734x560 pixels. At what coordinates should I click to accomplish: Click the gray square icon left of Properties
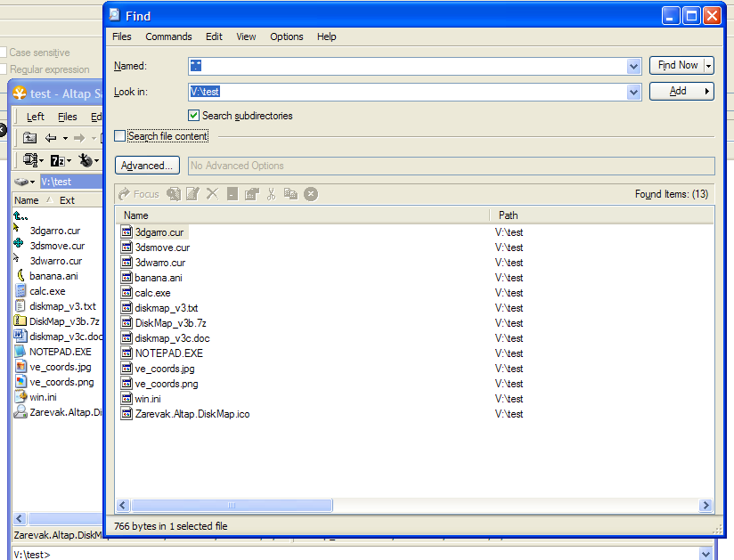232,194
